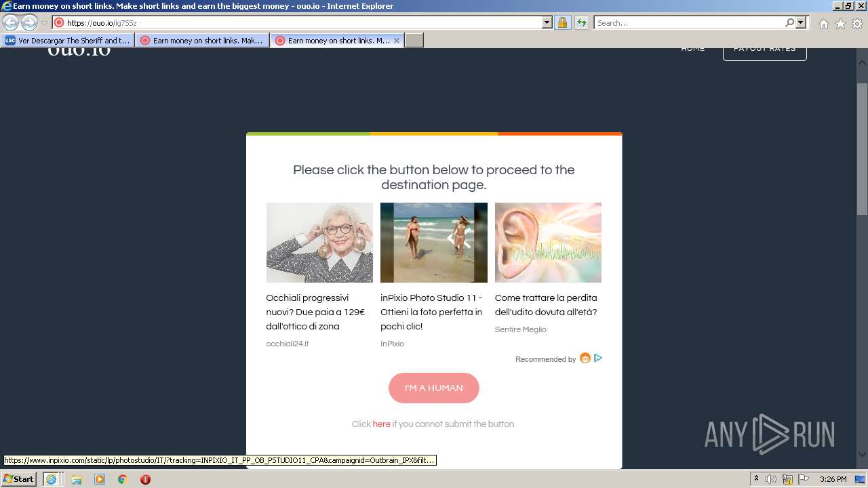Click the network tray icon
Viewport: 868px width, 488px height.
tap(787, 479)
